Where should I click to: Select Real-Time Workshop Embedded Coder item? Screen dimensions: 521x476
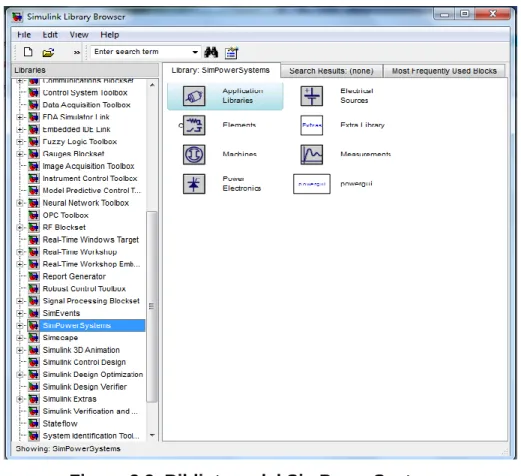pyautogui.click(x=91, y=264)
